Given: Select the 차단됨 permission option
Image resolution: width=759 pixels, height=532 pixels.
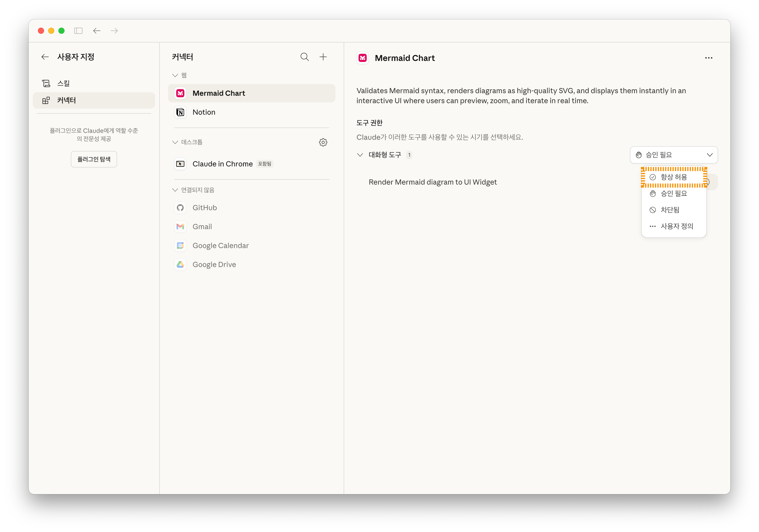Looking at the screenshot, I should click(x=669, y=210).
